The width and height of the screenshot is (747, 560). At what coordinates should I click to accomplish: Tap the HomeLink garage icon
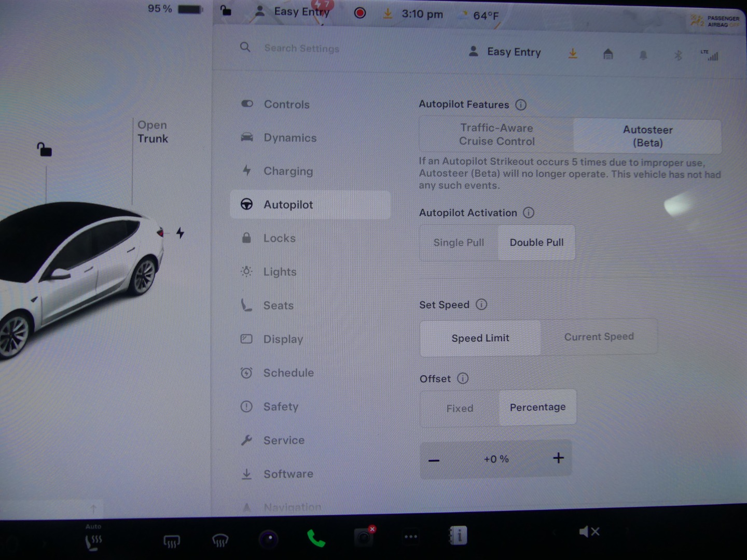pyautogui.click(x=608, y=54)
